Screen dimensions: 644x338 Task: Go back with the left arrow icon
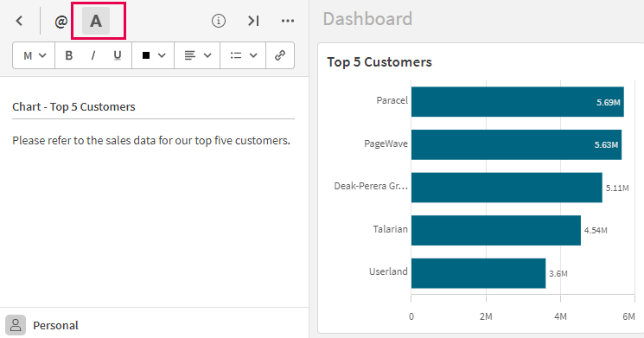(x=19, y=21)
